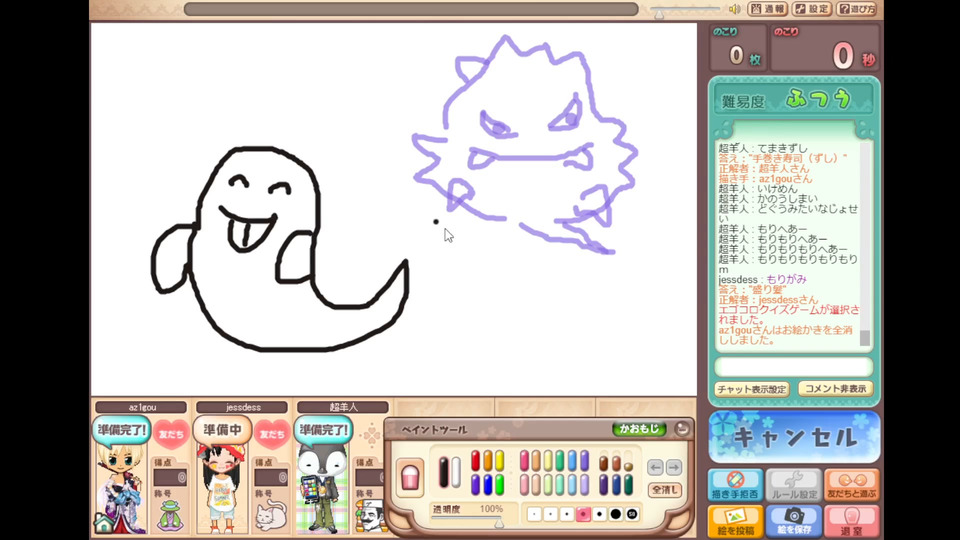Image resolution: width=960 pixels, height=540 pixels.
Task: Pick the vivid purple swatch beside blue
Action: click(x=476, y=485)
